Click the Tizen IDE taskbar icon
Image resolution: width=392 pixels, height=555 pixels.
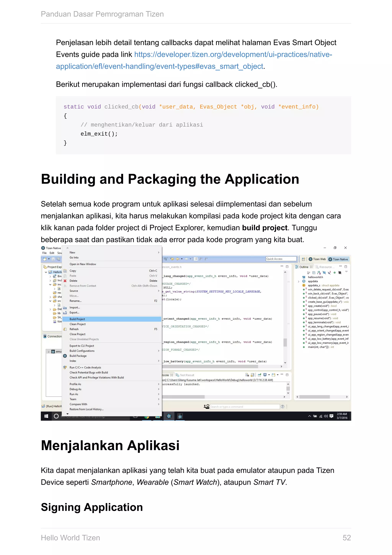click(x=169, y=416)
